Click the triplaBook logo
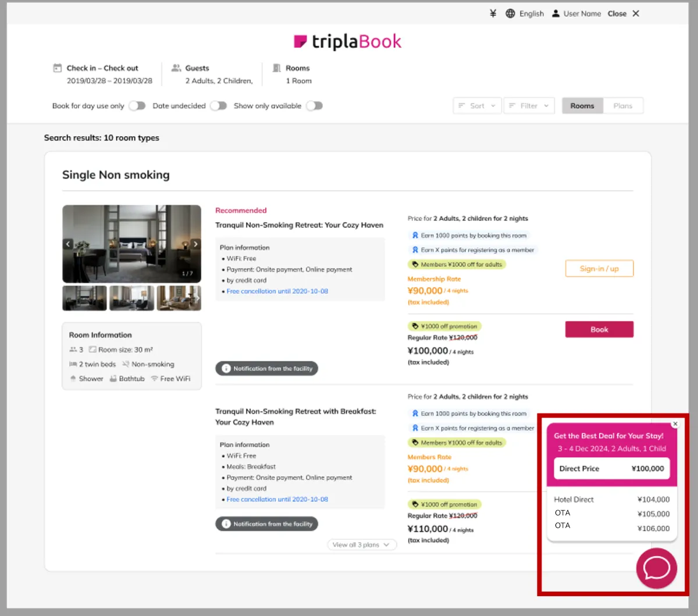698x616 pixels. point(348,41)
